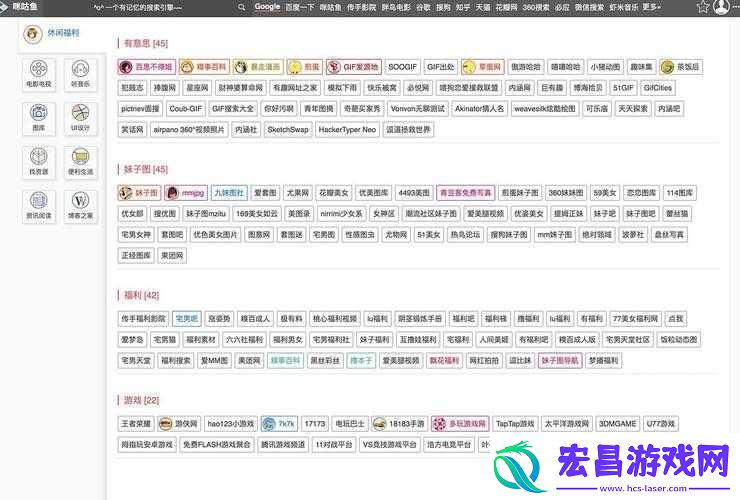This screenshot has width=740, height=500.
Task: Open the 煎蛋 site link
Action: tap(305, 67)
